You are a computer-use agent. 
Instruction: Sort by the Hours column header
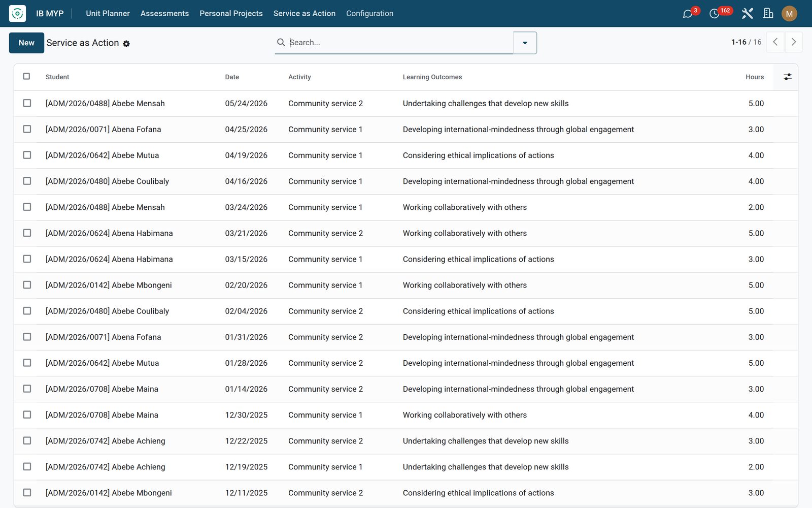[754, 77]
